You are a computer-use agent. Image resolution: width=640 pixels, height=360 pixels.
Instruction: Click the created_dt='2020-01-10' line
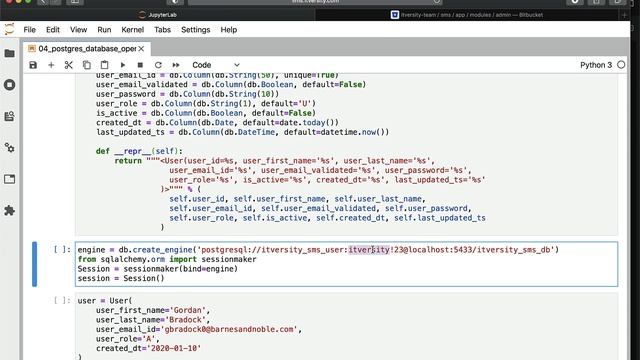(x=149, y=349)
